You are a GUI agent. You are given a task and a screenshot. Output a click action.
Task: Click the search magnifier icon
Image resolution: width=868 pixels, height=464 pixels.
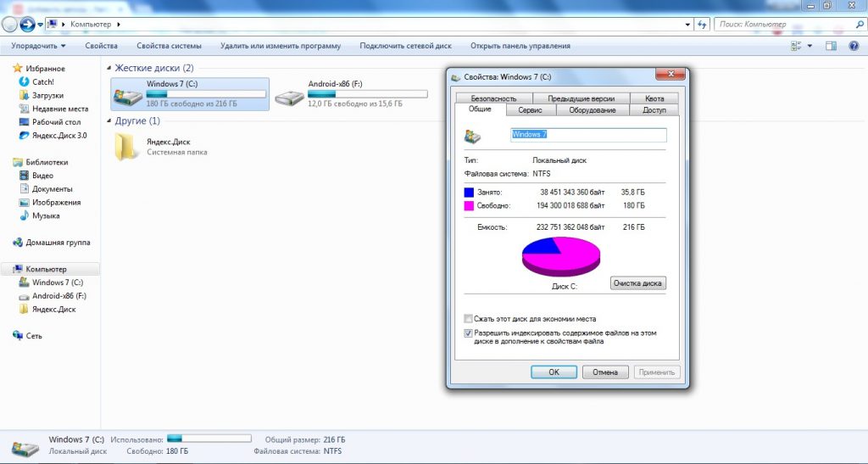(860, 25)
